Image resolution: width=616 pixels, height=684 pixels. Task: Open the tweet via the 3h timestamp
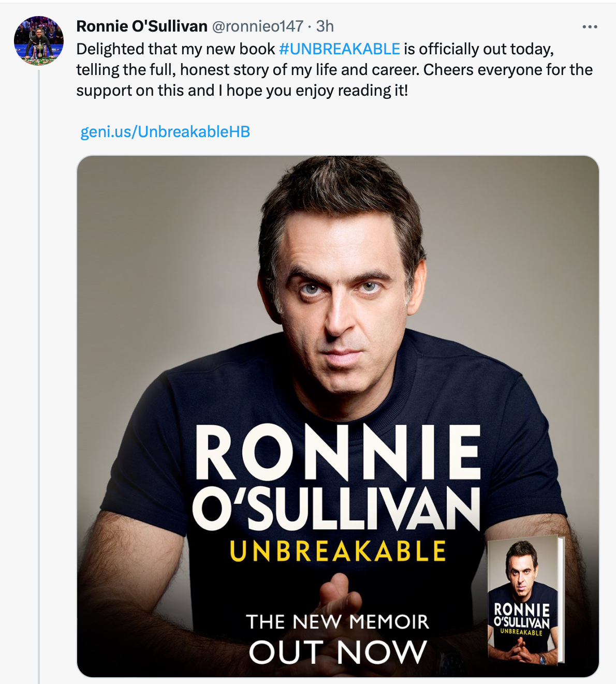tap(325, 26)
